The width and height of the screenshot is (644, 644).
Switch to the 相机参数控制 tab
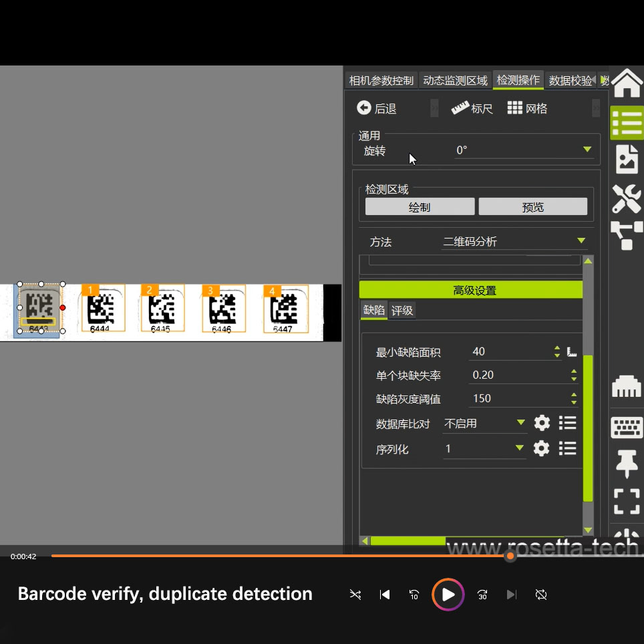[381, 79]
